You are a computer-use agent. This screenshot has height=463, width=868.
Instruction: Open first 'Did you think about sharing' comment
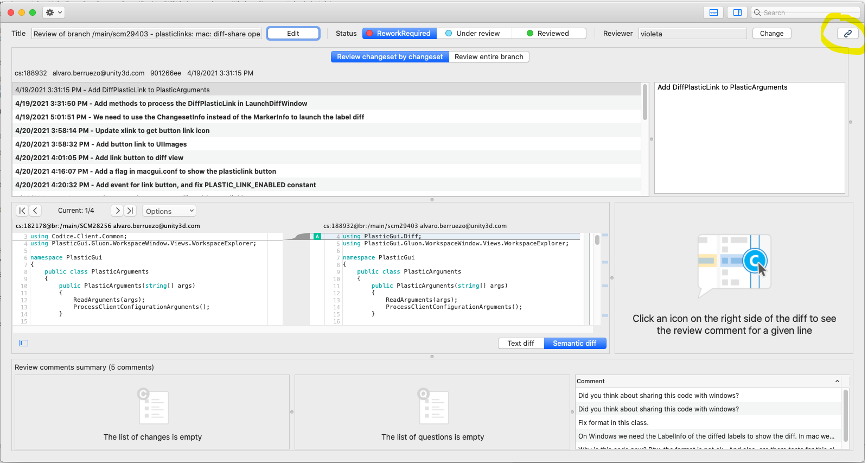coord(709,395)
